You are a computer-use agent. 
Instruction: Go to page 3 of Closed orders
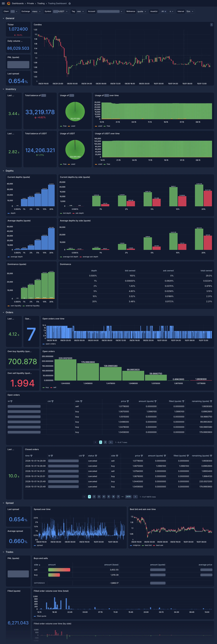[x=99, y=497]
